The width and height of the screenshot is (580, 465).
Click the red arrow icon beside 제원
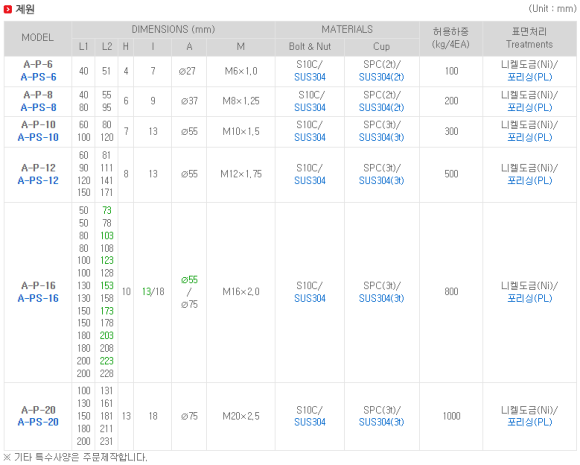click(x=7, y=9)
